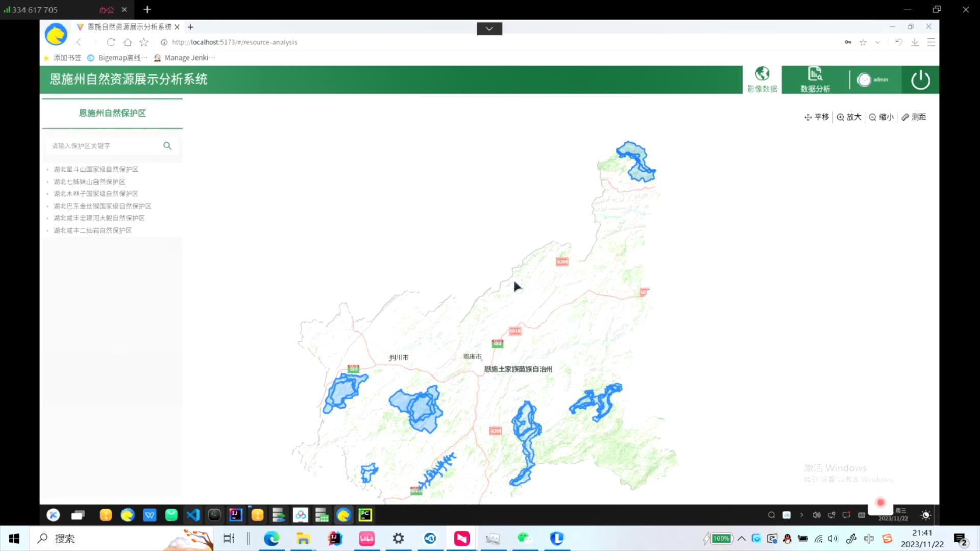Select 湖北咸丰二仙岩自然保护区 entry
980x551 pixels.
(92, 231)
